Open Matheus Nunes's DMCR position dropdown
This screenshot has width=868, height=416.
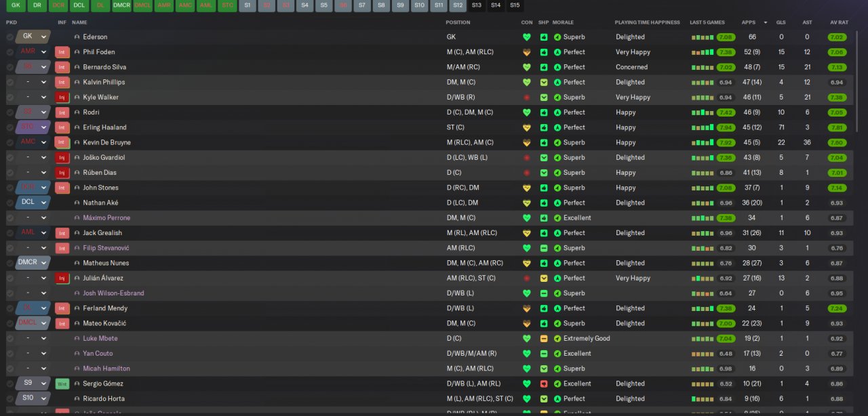(x=33, y=262)
